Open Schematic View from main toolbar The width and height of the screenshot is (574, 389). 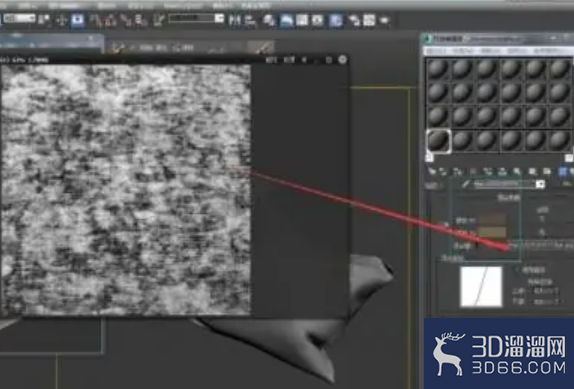[x=317, y=20]
